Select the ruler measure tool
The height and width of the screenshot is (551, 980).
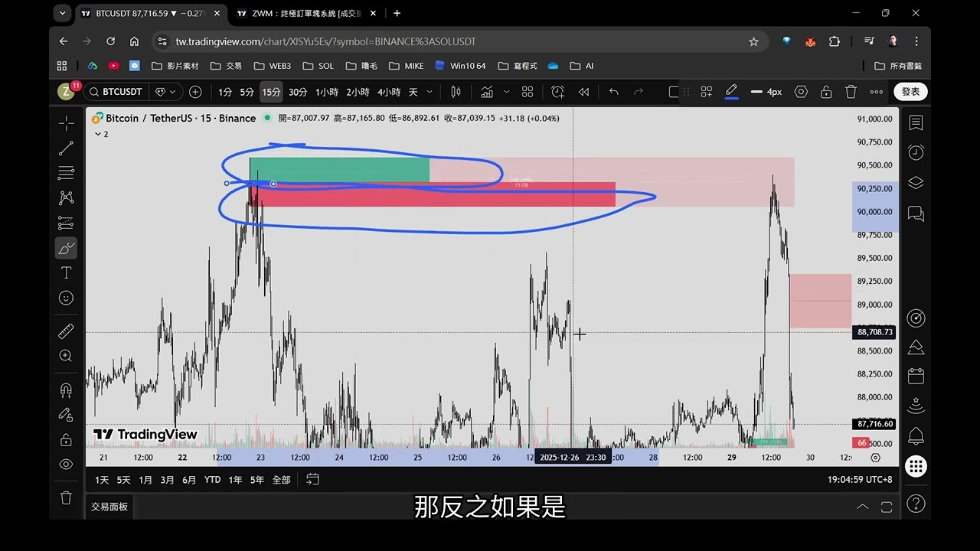pyautogui.click(x=67, y=331)
